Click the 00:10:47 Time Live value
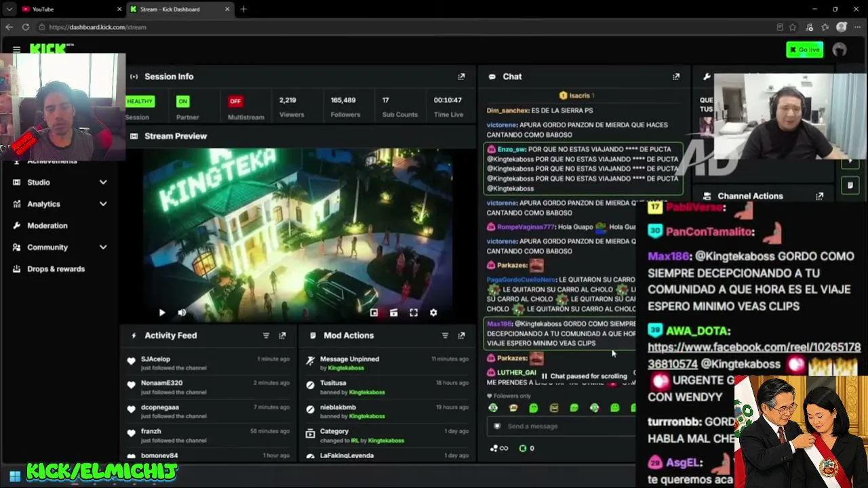The width and height of the screenshot is (868, 488). point(448,100)
